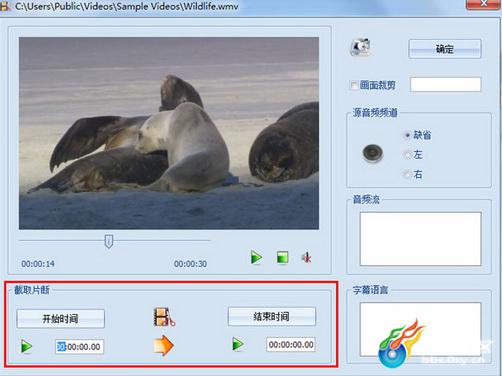
Task: Click the speaker icon in 源音频频道
Action: (372, 153)
